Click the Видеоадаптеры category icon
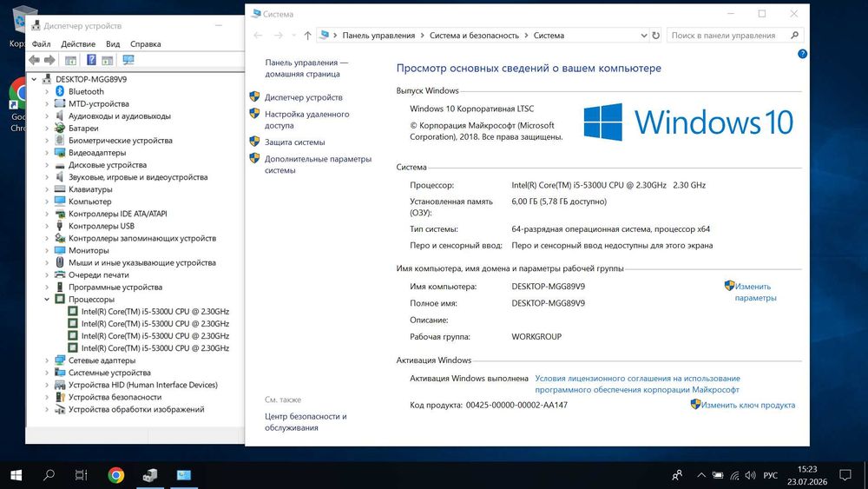This screenshot has height=489, width=868. click(60, 152)
